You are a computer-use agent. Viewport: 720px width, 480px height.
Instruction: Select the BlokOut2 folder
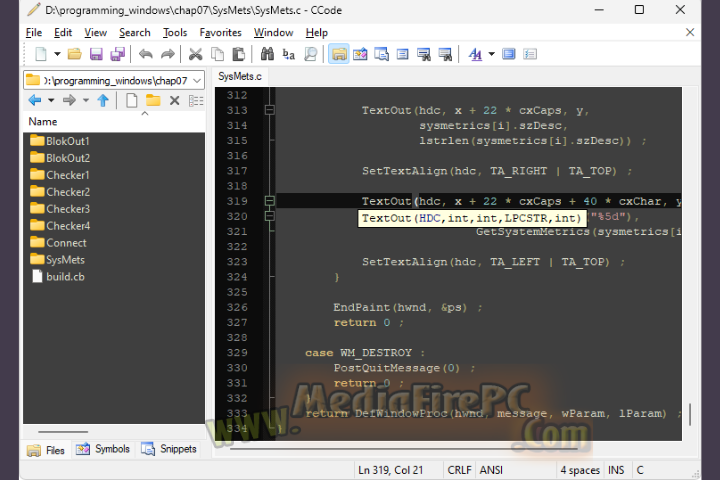pos(60,158)
